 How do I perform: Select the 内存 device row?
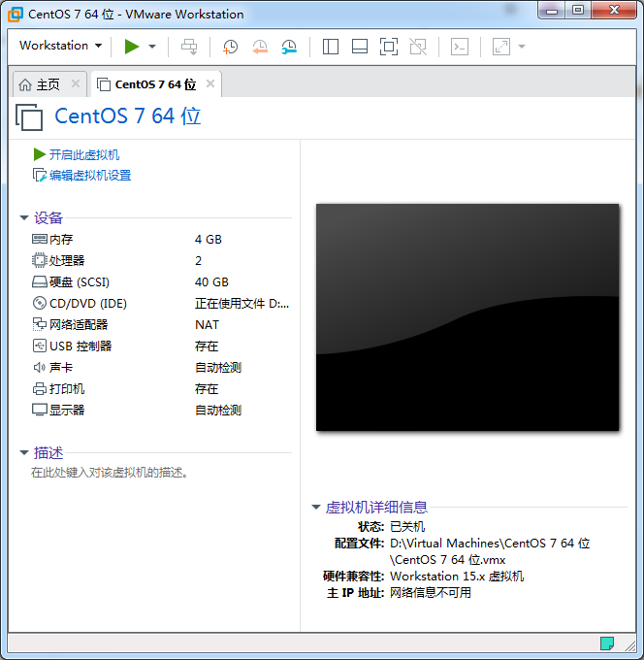[x=160, y=239]
